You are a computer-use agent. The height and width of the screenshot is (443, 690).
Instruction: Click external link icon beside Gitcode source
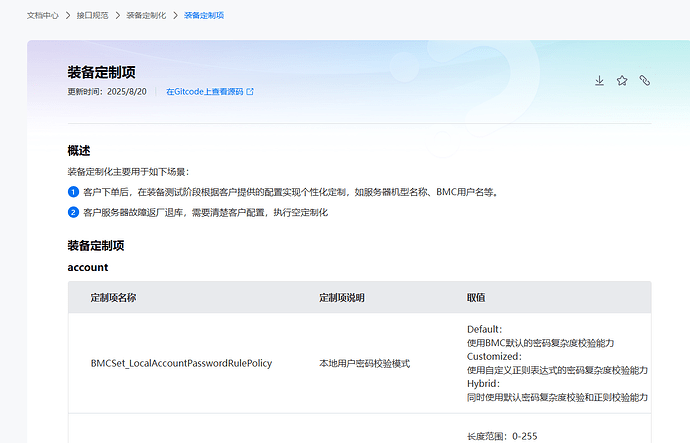pyautogui.click(x=250, y=92)
